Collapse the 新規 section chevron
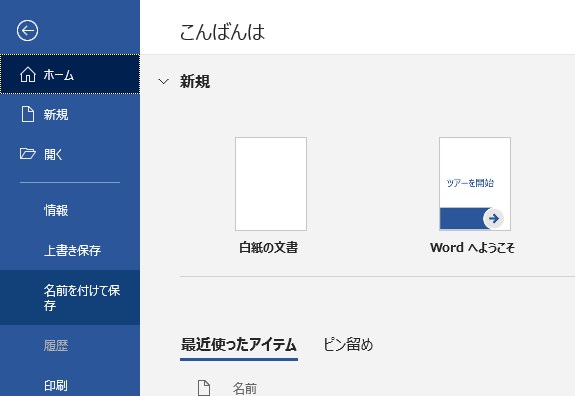 (163, 81)
